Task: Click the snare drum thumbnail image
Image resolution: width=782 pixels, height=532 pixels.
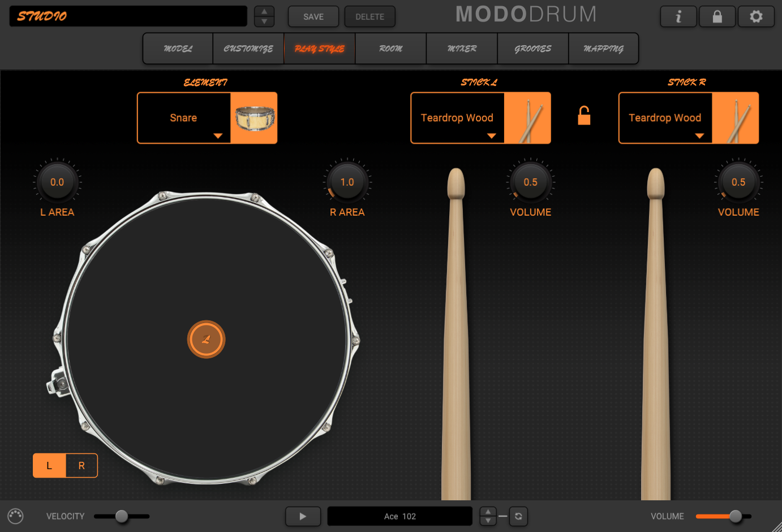Action: (255, 118)
